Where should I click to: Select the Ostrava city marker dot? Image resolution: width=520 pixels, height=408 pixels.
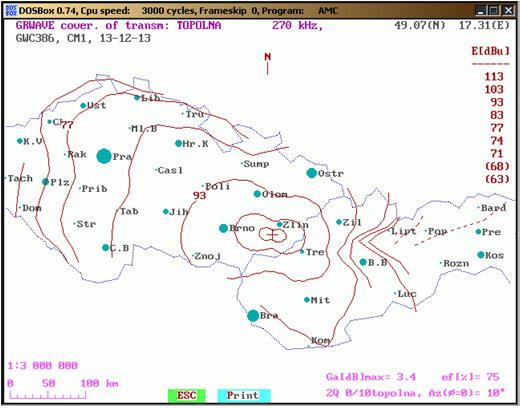[312, 173]
